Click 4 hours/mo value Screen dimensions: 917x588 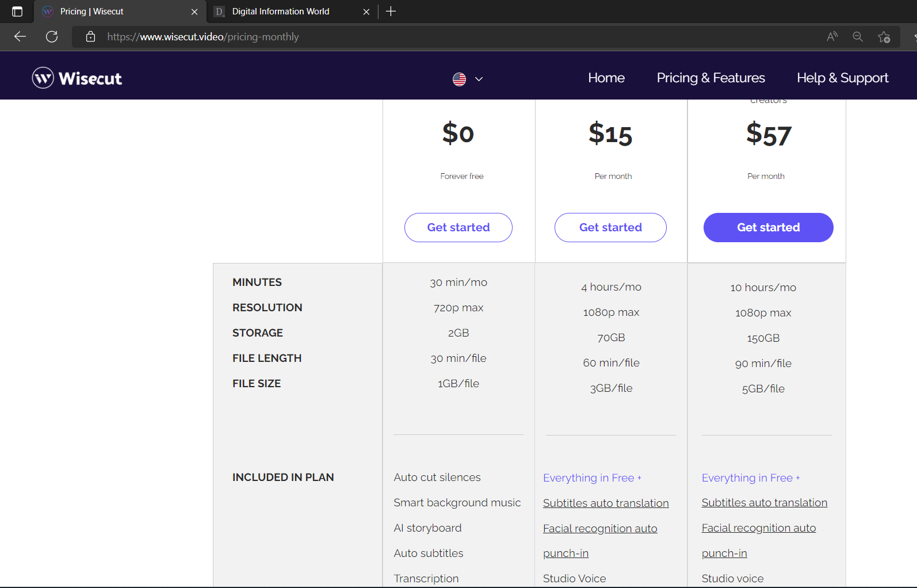tap(611, 287)
